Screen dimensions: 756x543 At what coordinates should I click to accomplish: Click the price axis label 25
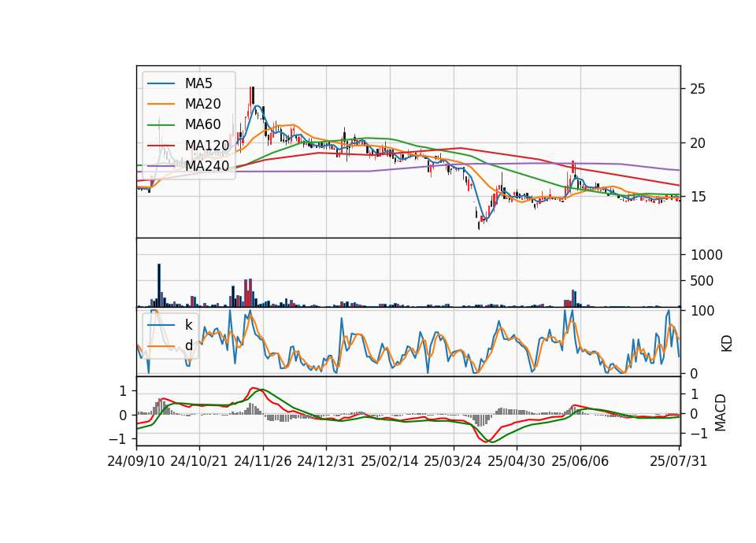coord(698,89)
